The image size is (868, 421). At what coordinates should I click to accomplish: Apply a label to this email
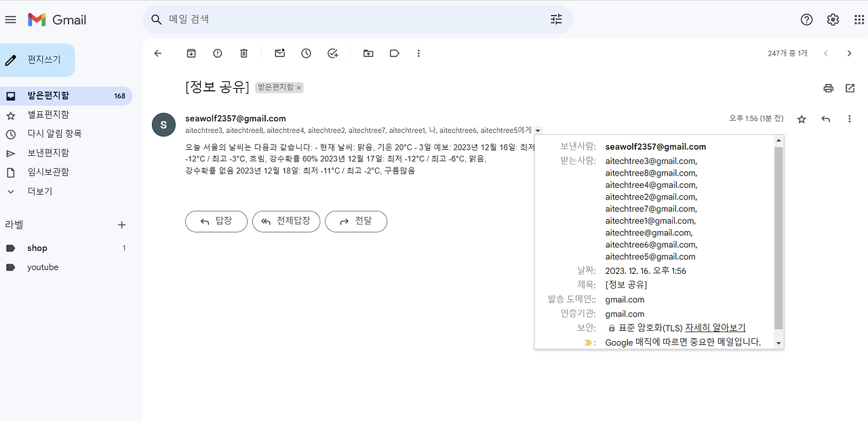[394, 53]
